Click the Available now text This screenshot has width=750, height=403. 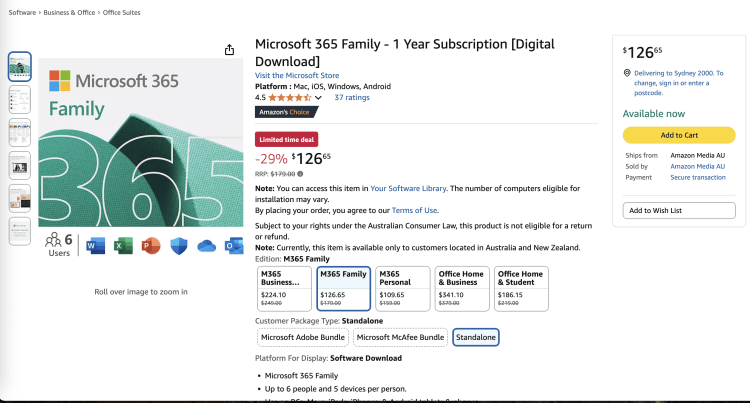pos(654,114)
